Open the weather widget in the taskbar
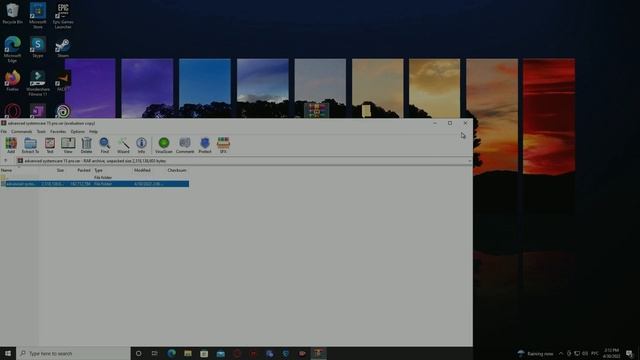 click(x=536, y=353)
